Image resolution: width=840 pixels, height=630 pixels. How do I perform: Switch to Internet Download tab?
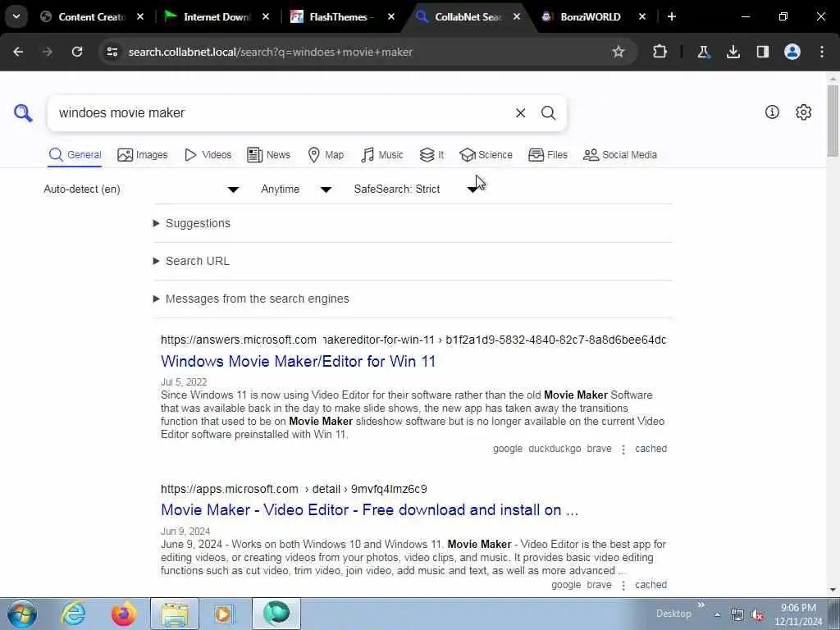pos(217,17)
